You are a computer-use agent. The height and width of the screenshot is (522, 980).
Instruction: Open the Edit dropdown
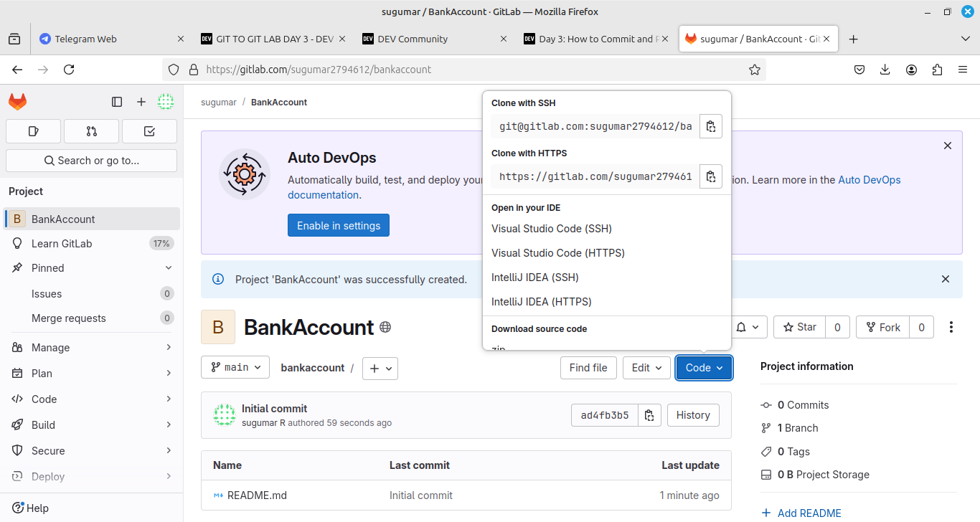click(x=646, y=368)
